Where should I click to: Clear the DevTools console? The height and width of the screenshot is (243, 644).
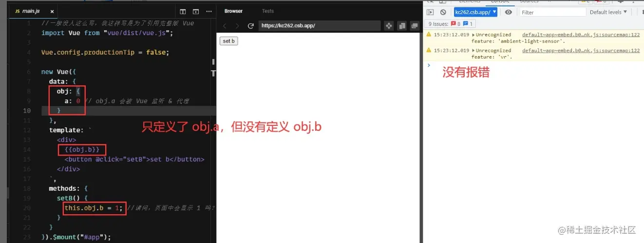pyautogui.click(x=443, y=12)
